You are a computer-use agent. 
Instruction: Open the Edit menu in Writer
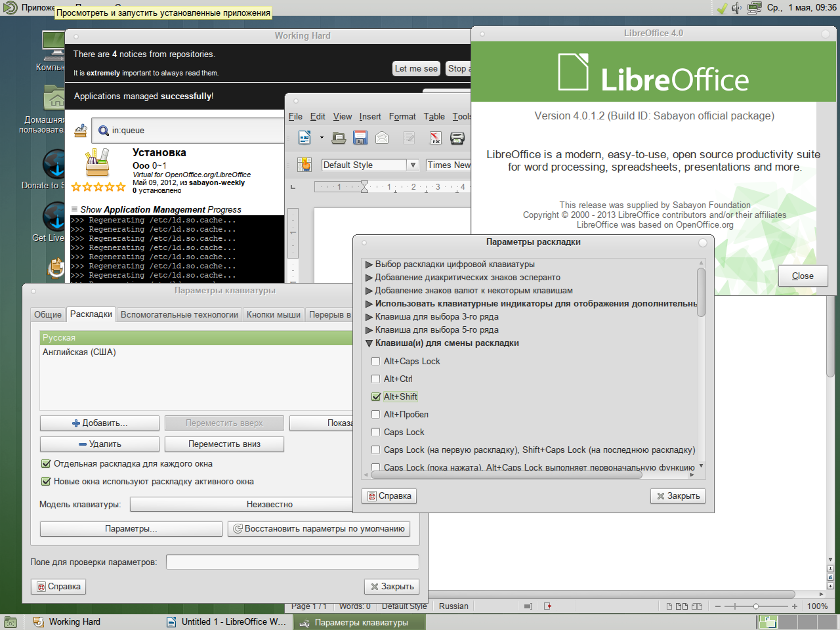click(318, 116)
